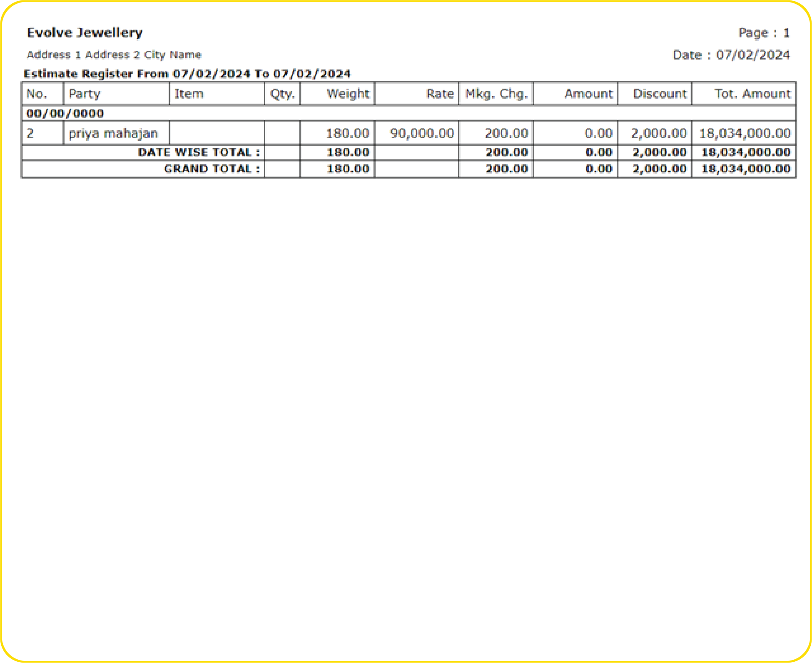
Task: Click the 90,000.00 rate cell
Action: (422, 133)
